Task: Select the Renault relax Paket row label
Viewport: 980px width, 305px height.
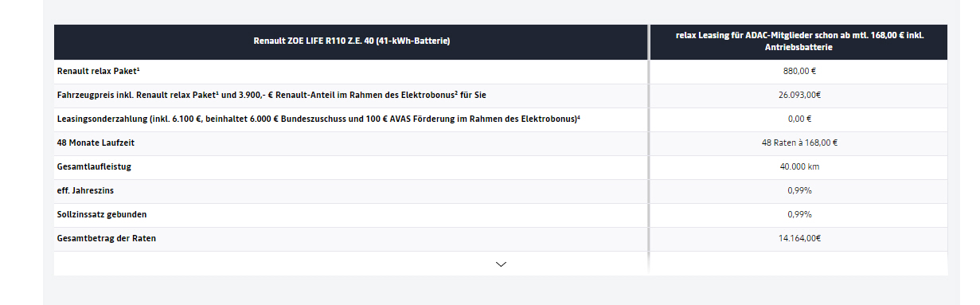Action: [x=99, y=71]
